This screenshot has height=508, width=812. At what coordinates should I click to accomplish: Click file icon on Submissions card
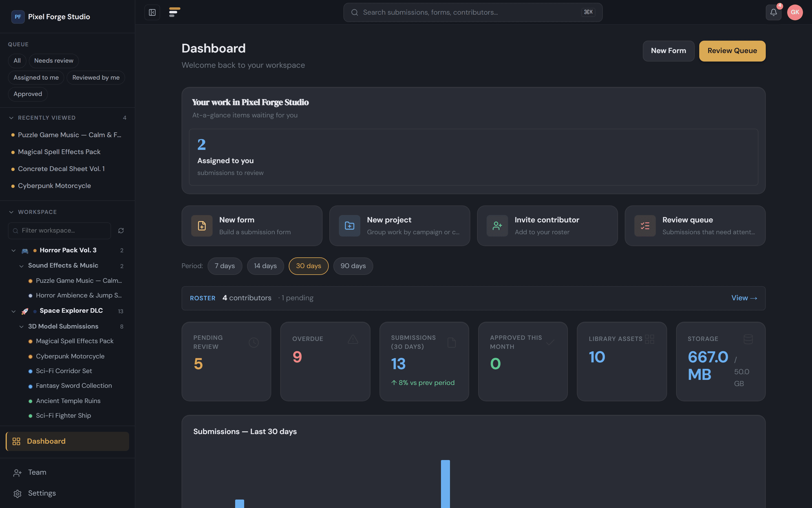pos(451,342)
